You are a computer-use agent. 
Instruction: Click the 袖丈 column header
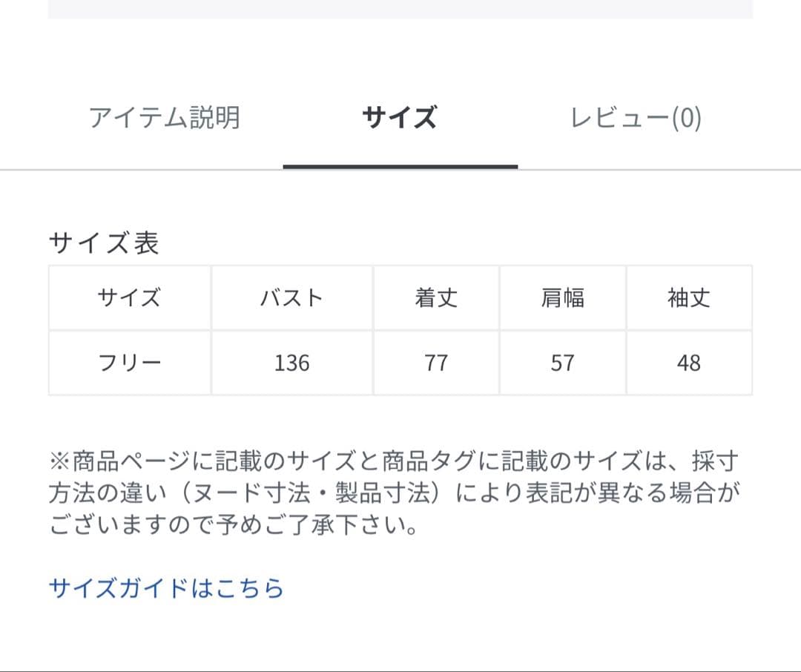click(688, 297)
